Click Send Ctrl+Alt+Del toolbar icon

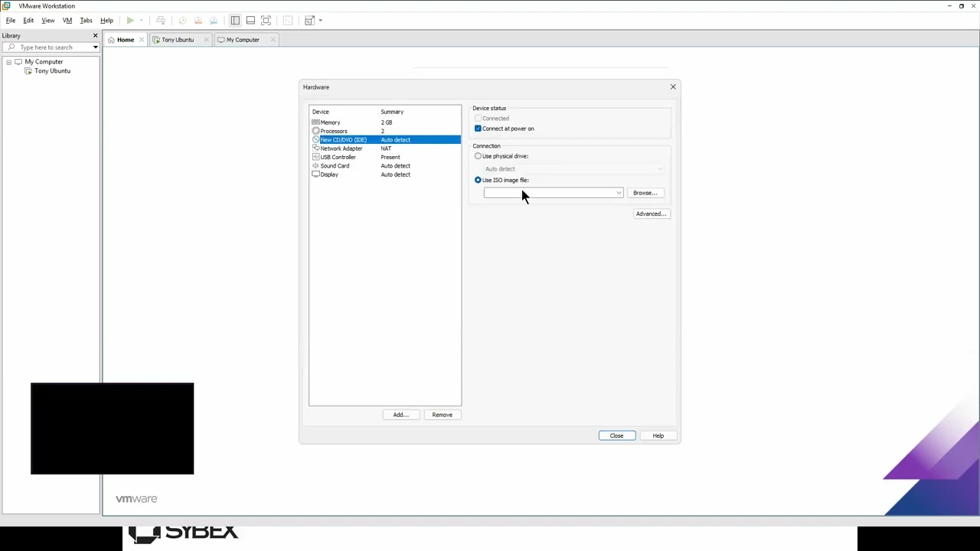click(x=161, y=21)
